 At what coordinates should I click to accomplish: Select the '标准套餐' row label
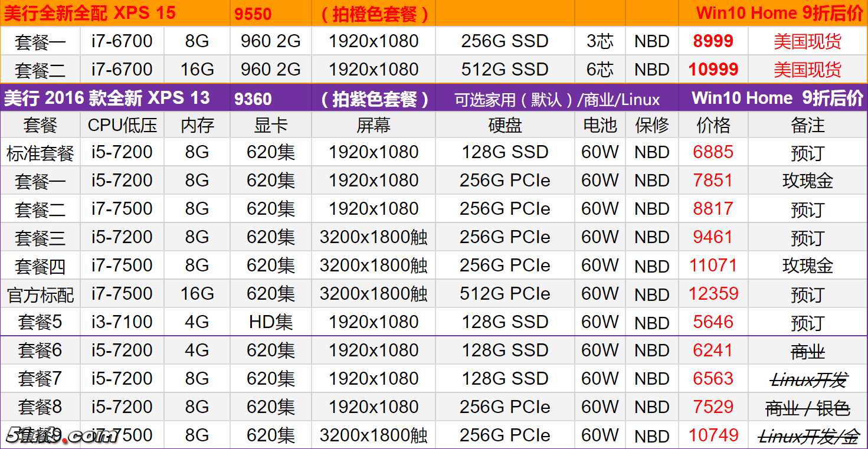click(40, 153)
